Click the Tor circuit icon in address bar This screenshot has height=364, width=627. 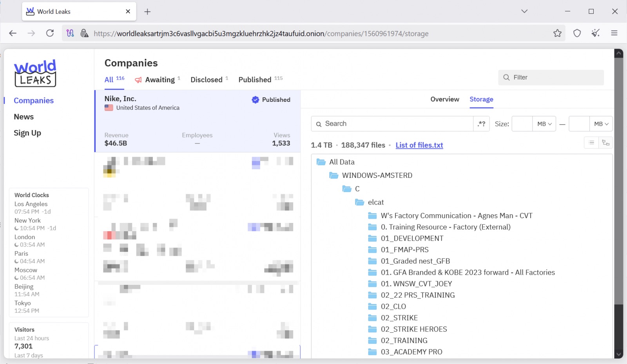pos(70,33)
